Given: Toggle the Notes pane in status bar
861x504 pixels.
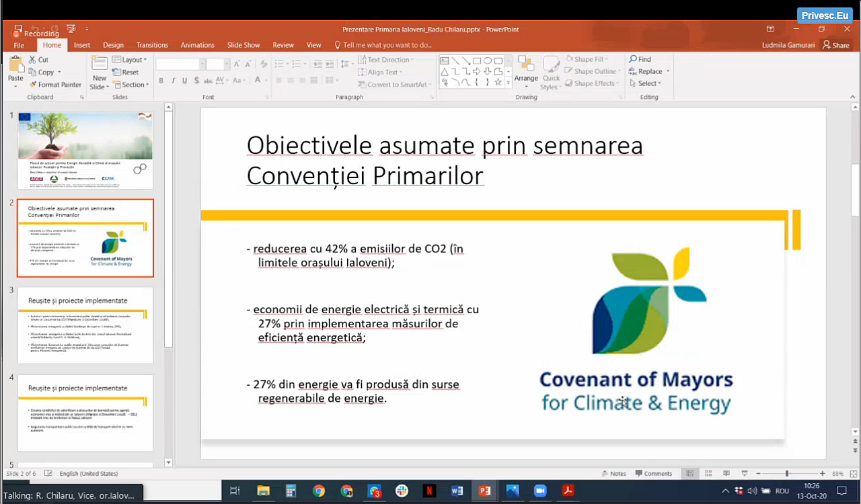Looking at the screenshot, I should click(x=613, y=474).
